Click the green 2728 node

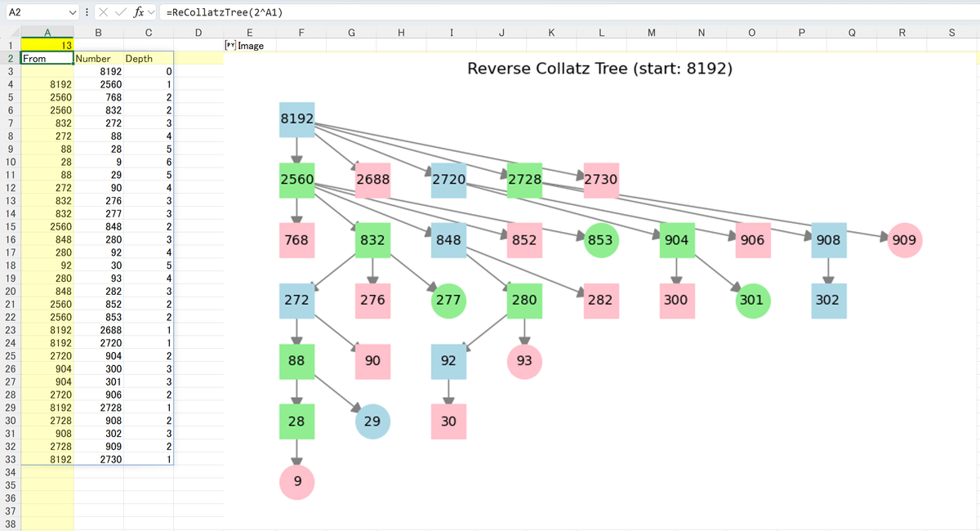pos(523,179)
